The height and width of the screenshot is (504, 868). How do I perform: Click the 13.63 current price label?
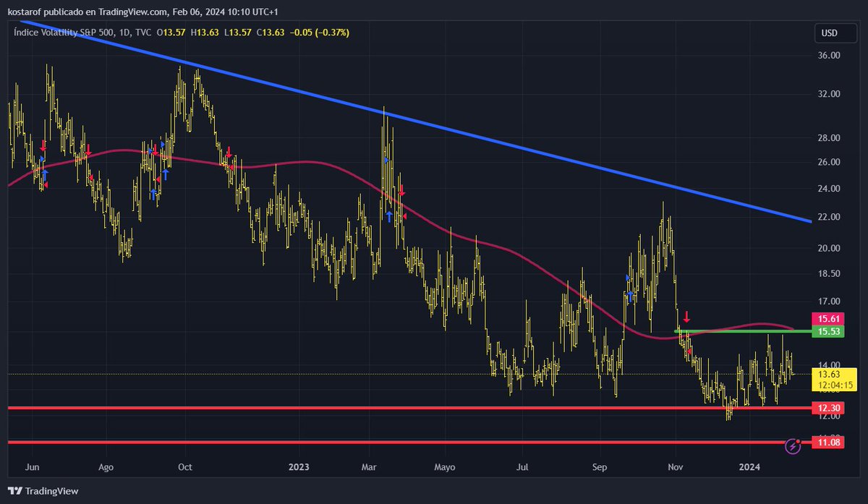[x=829, y=374]
